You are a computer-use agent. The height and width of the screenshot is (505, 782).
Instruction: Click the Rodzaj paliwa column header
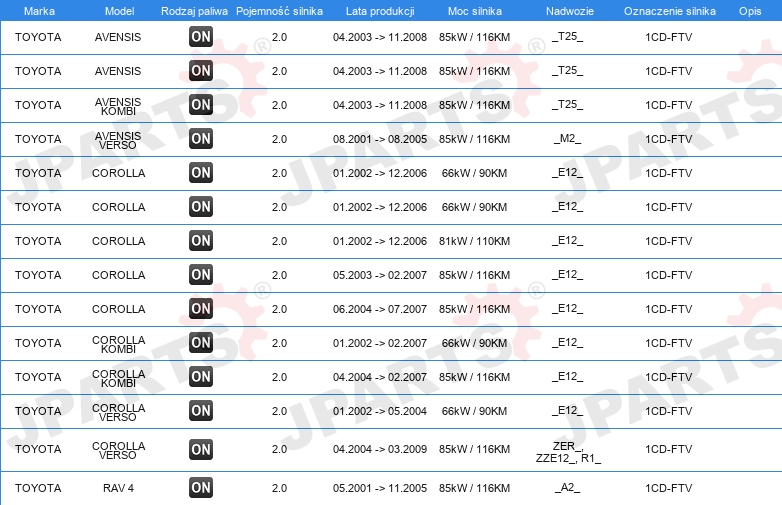click(195, 11)
